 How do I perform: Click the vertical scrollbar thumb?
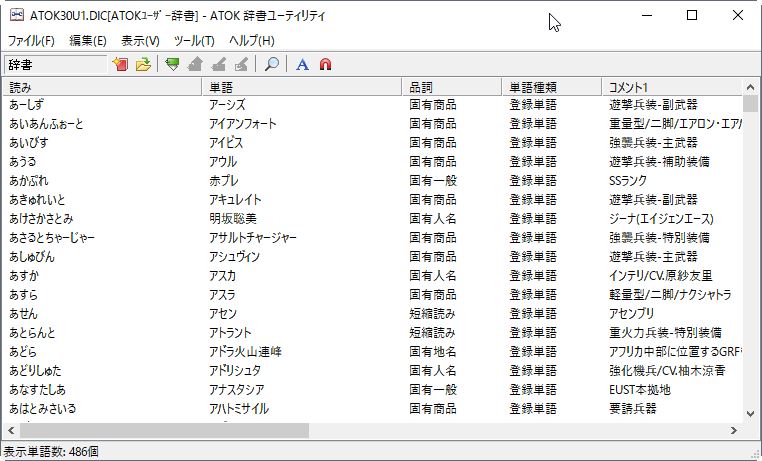(750, 103)
